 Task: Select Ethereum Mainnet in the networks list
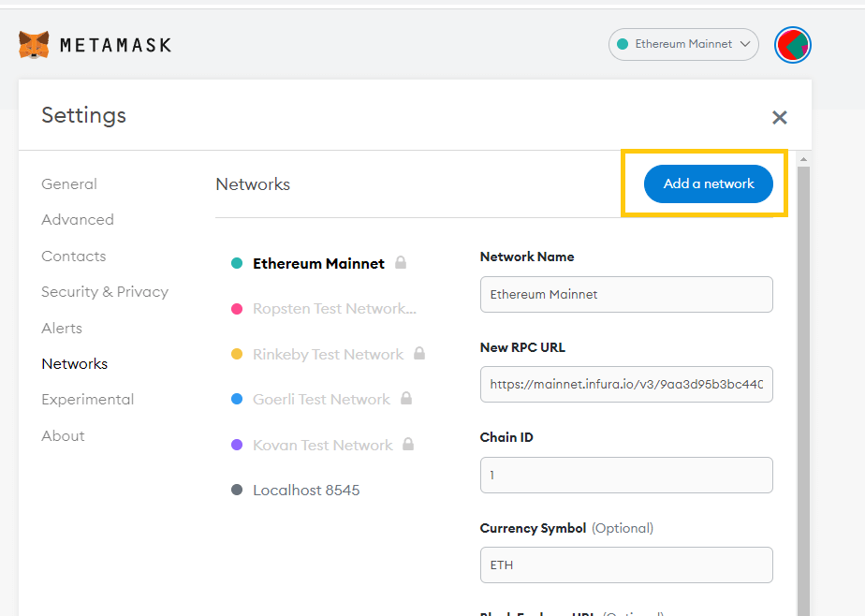318,264
